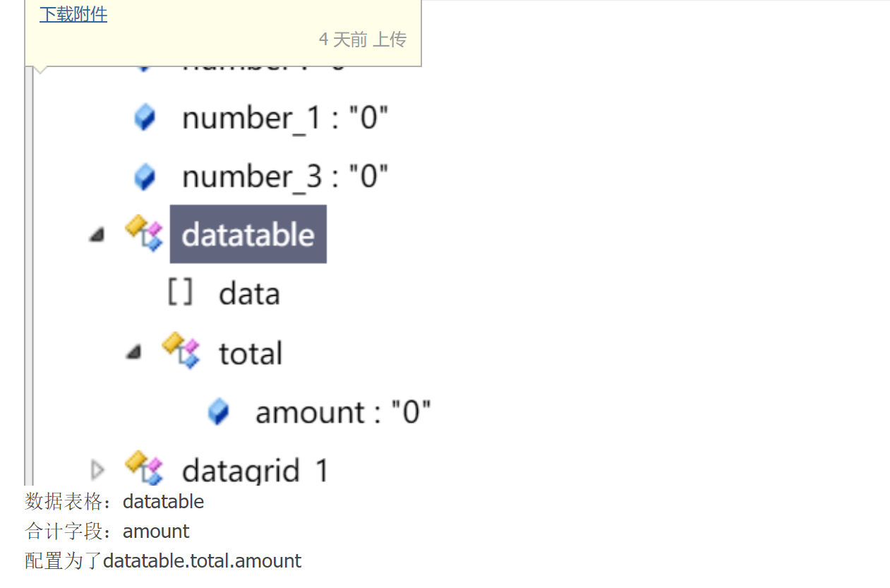This screenshot has height=588, width=890.
Task: Click the blue cube icon beside number_3
Action: click(145, 176)
